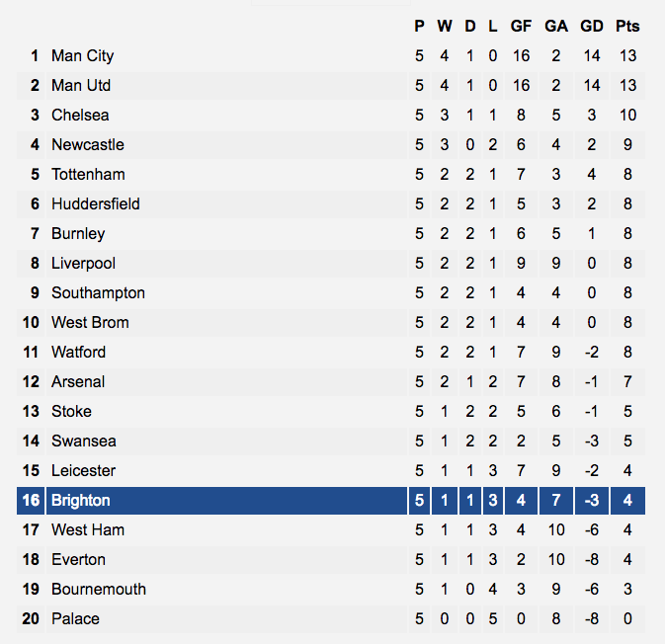
Task: Click the Chelsea team name
Action: point(80,115)
